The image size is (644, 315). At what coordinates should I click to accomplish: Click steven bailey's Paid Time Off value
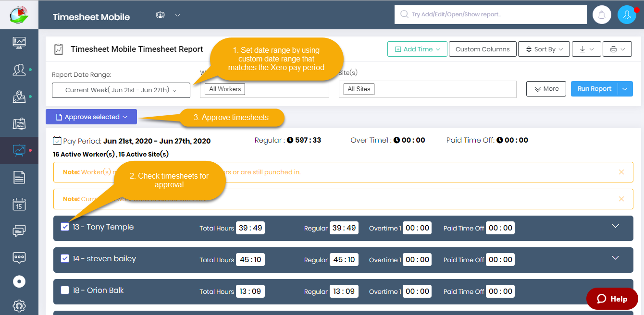[x=500, y=260]
